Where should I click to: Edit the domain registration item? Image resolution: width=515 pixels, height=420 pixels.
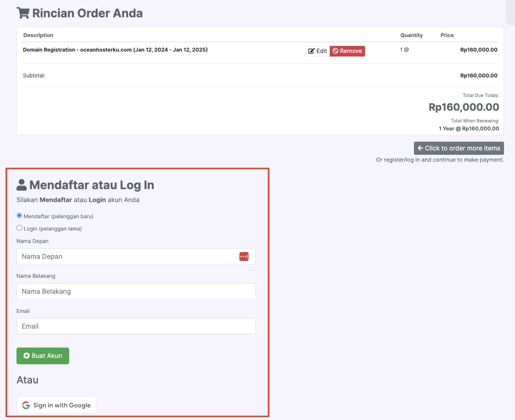coord(317,51)
